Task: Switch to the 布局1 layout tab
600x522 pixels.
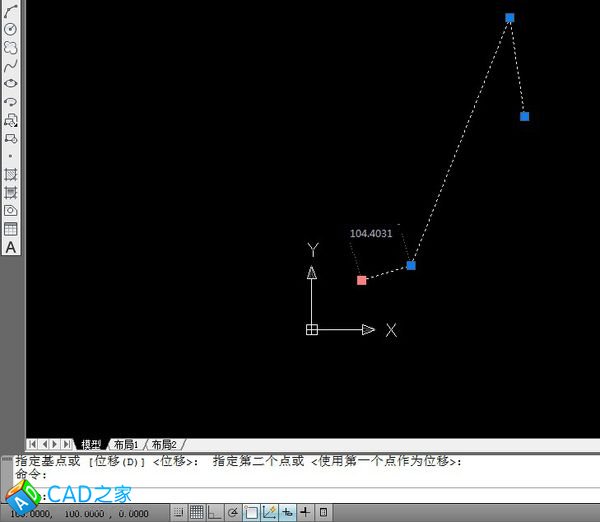Action: (125, 444)
